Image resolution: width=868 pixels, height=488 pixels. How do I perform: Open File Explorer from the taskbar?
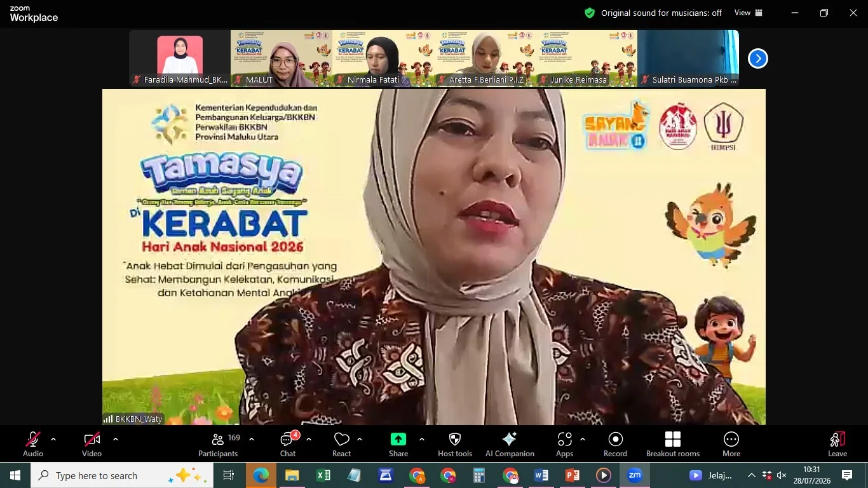[x=292, y=475]
